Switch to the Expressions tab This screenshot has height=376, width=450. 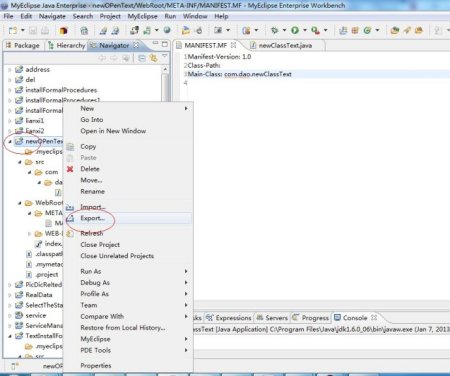[x=229, y=318]
